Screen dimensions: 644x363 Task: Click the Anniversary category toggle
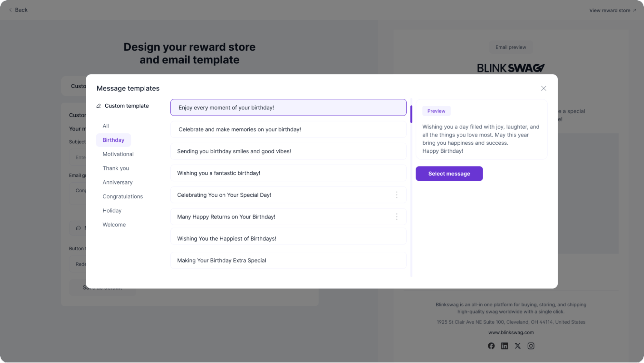click(x=117, y=182)
